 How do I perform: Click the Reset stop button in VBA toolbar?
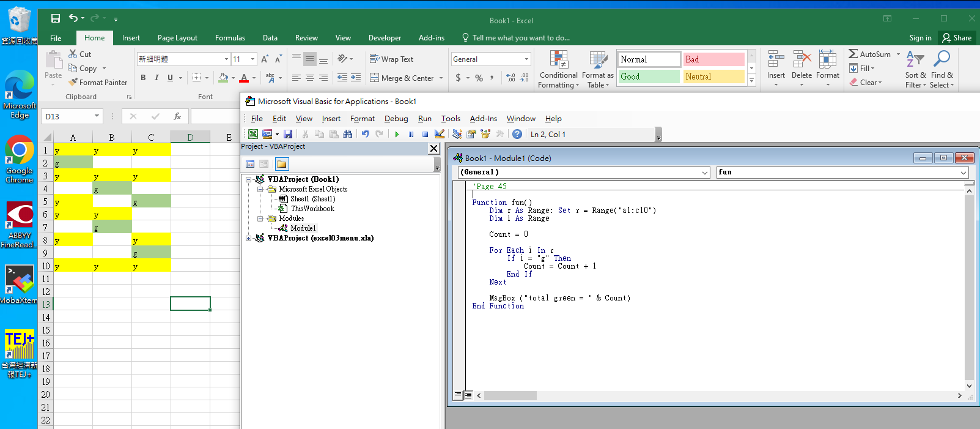[425, 135]
